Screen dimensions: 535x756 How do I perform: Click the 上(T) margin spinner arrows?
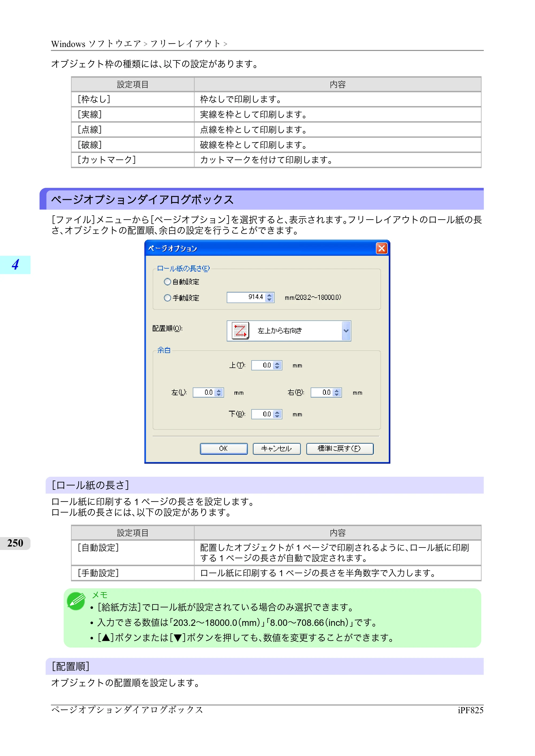277,366
